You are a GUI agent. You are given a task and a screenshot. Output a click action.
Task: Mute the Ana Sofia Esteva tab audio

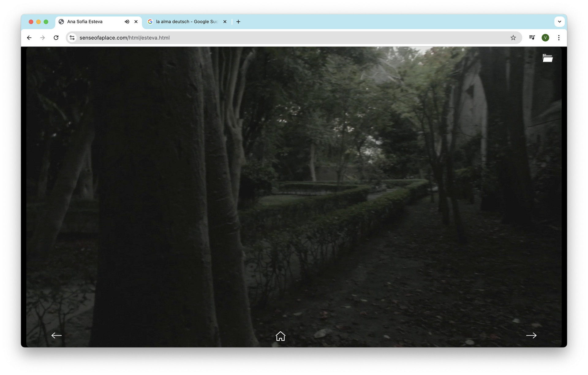coord(127,22)
